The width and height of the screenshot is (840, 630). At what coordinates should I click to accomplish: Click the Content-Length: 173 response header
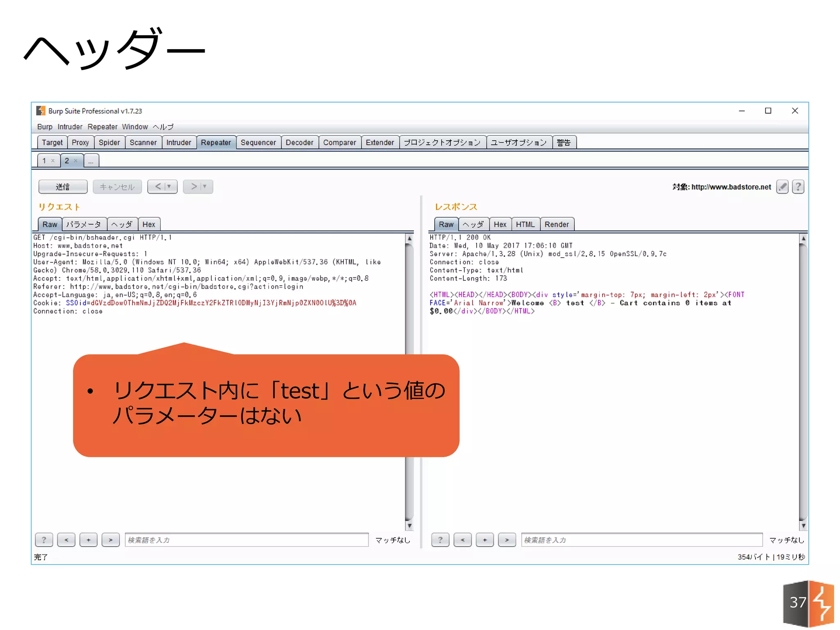(x=468, y=278)
